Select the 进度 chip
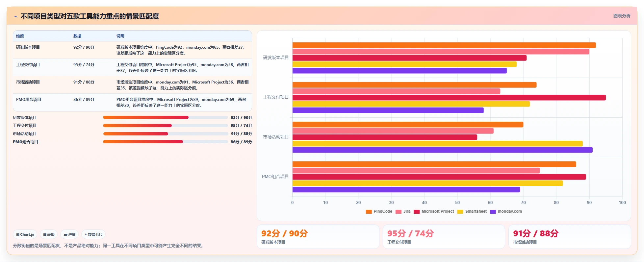This screenshot has width=644, height=262. (69, 234)
